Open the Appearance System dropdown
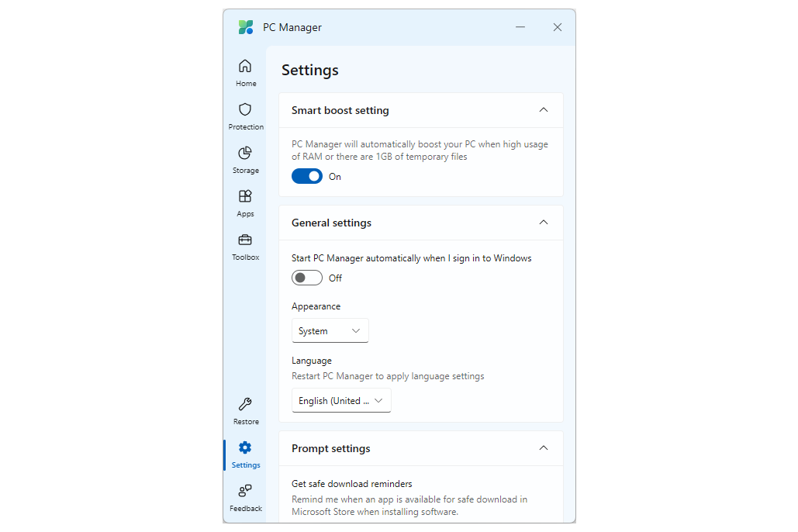This screenshot has height=532, width=798. (x=330, y=331)
